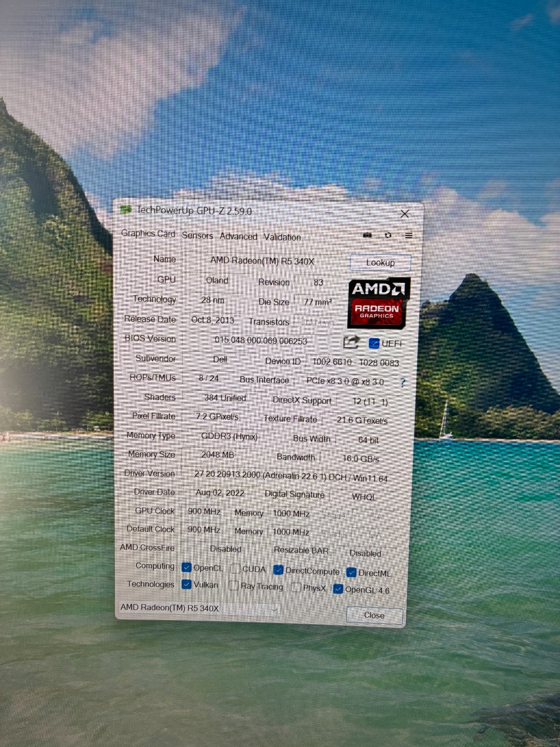Click the Digital Signature WHQL field
560x747 pixels.
point(364,497)
